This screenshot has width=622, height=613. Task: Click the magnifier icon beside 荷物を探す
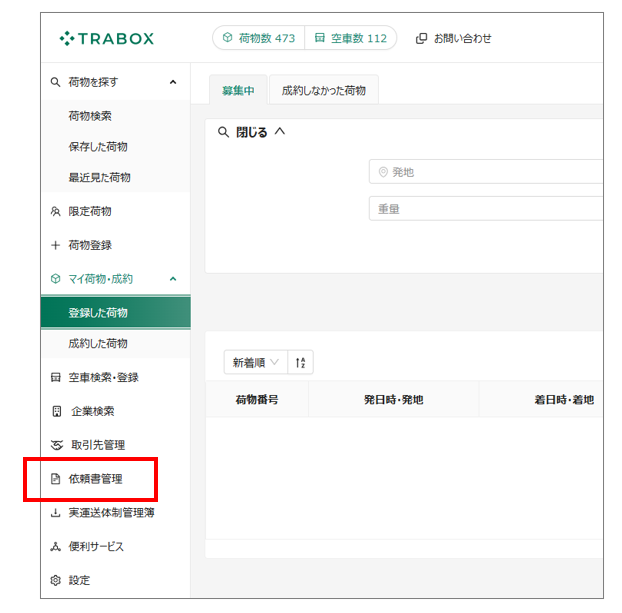pyautogui.click(x=55, y=82)
